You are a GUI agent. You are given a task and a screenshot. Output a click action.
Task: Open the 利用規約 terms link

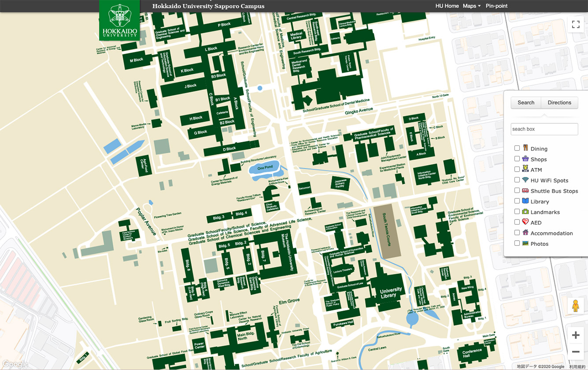click(x=577, y=366)
